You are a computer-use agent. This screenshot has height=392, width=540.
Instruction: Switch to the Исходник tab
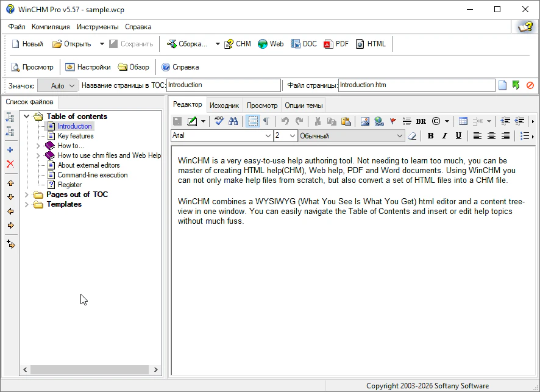pos(224,105)
